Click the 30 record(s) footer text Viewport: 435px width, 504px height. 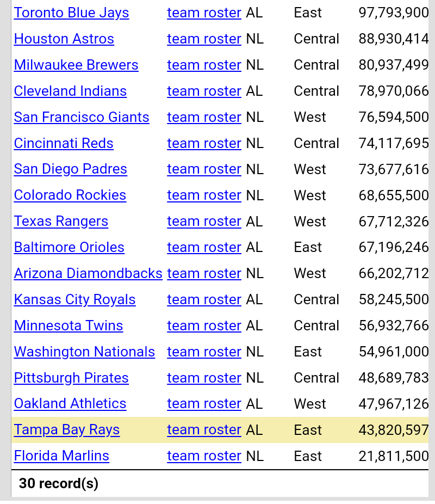point(59,483)
